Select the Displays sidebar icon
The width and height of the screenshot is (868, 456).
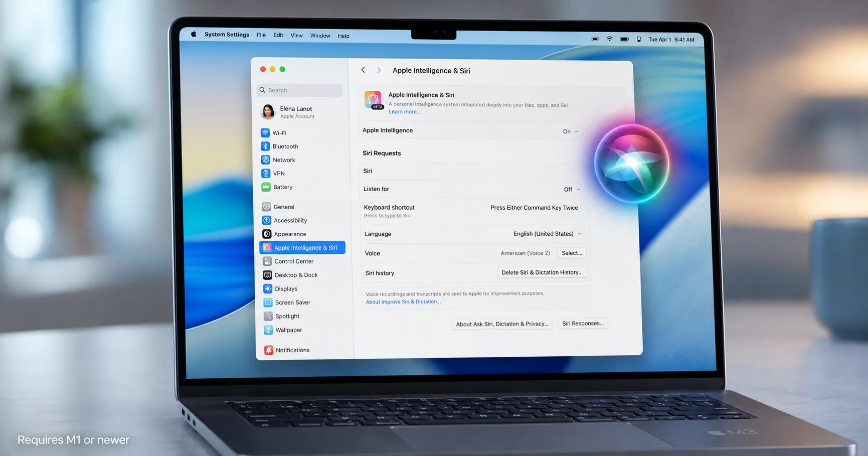(x=268, y=289)
